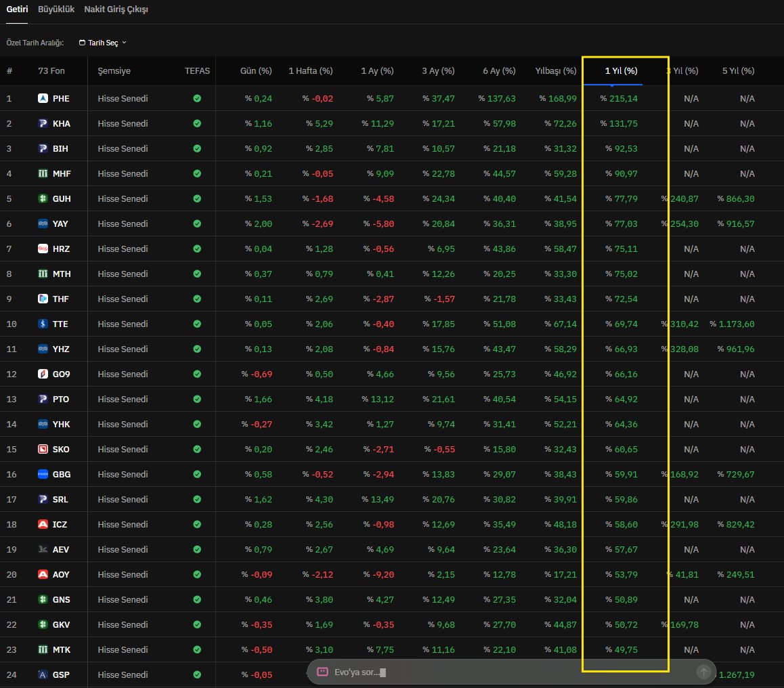The height and width of the screenshot is (688, 784).
Task: Click the TEFAS checkmark for GUH
Action: tap(197, 198)
